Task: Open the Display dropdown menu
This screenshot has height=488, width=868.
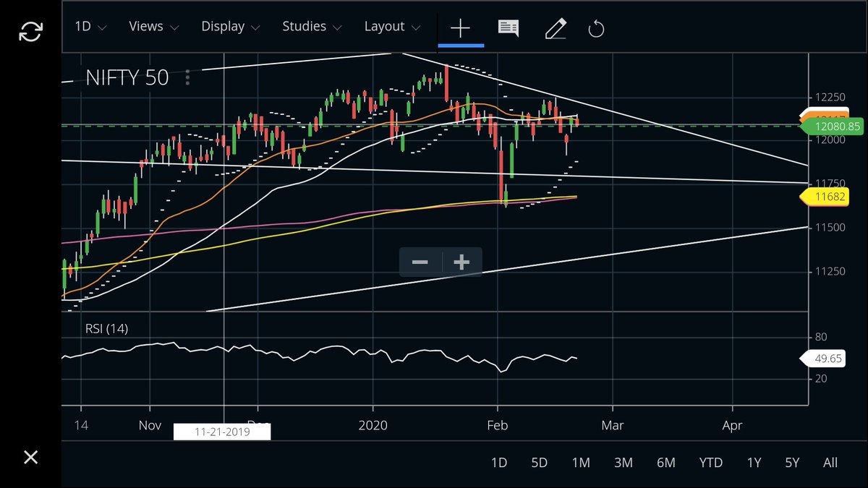Action: (231, 26)
